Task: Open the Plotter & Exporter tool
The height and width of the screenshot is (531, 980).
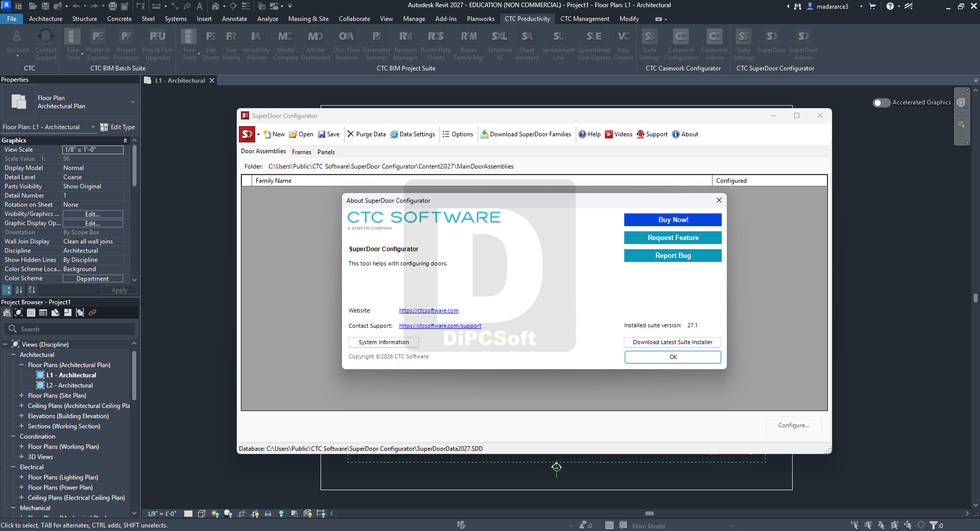Action: click(x=98, y=45)
